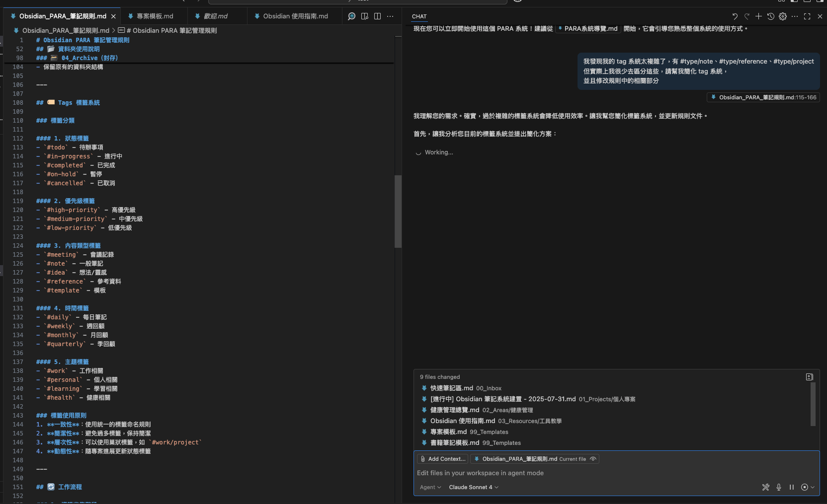Configure chat tools
The width and height of the screenshot is (827, 504).
click(765, 487)
